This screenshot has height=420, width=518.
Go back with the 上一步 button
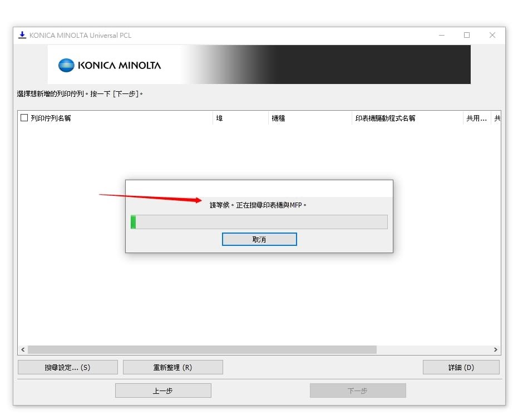pyautogui.click(x=163, y=391)
